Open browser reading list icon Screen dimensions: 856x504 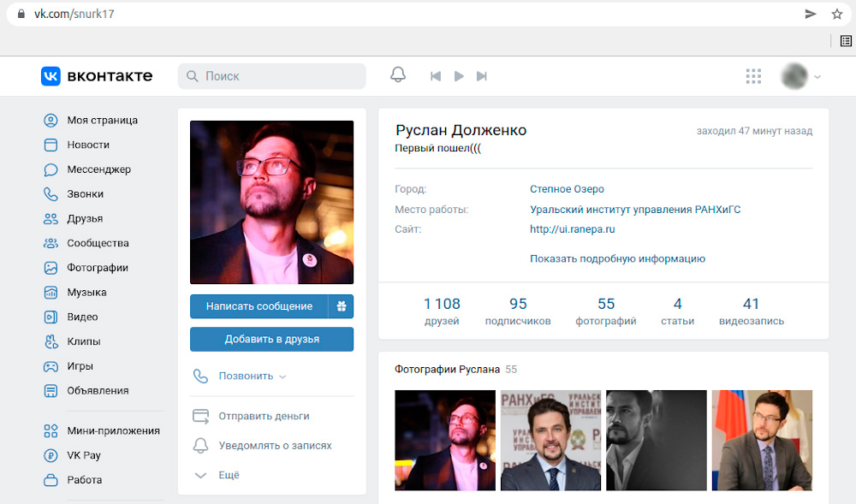[x=846, y=40]
